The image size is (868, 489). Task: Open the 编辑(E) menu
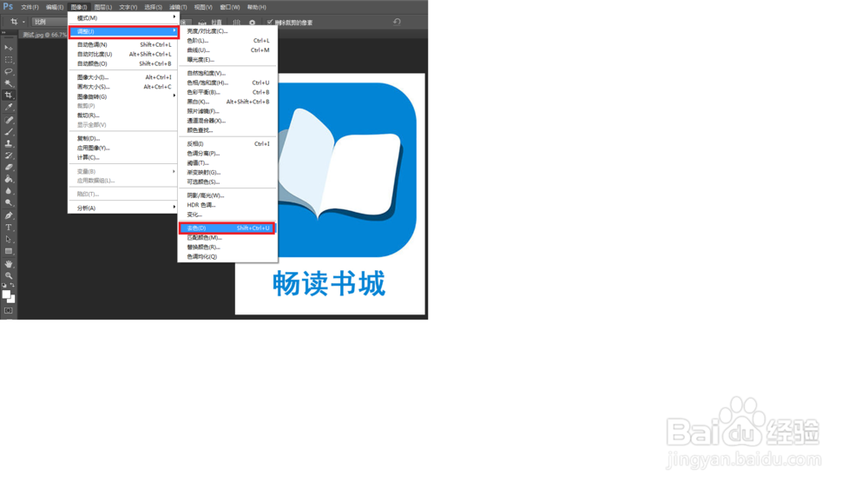54,7
